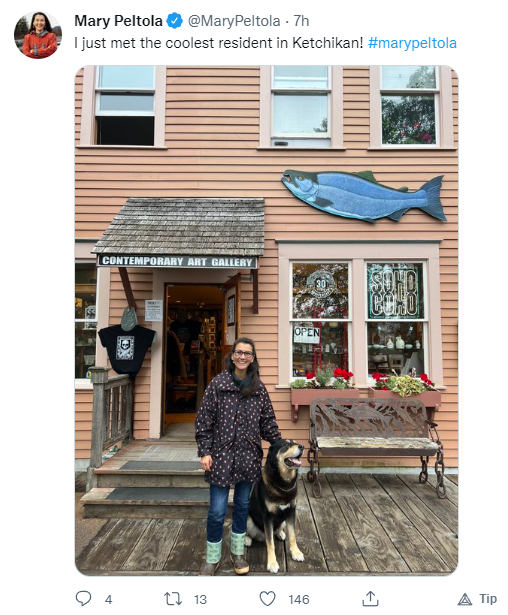The height and width of the screenshot is (615, 508).
Task: Open Mary Peltola's profile avatar
Action: coord(38,35)
